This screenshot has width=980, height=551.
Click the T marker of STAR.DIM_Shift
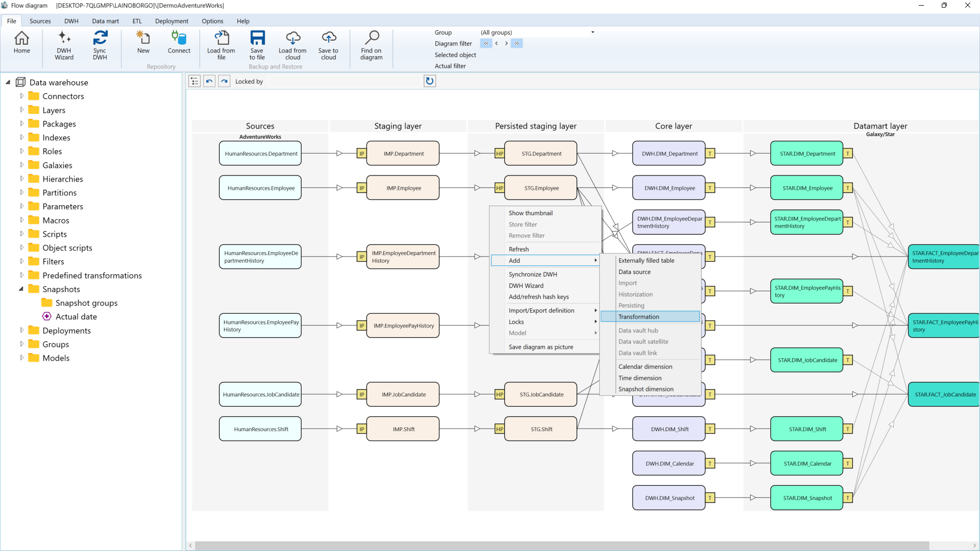(x=848, y=429)
